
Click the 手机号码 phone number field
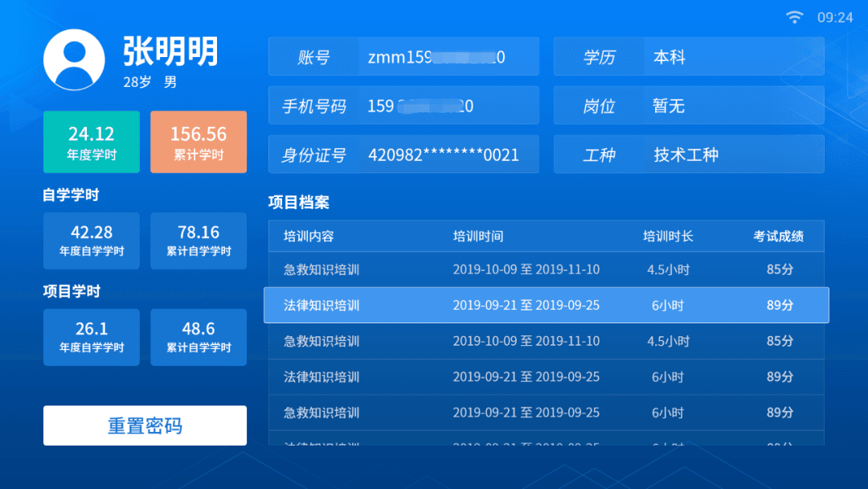(x=403, y=106)
